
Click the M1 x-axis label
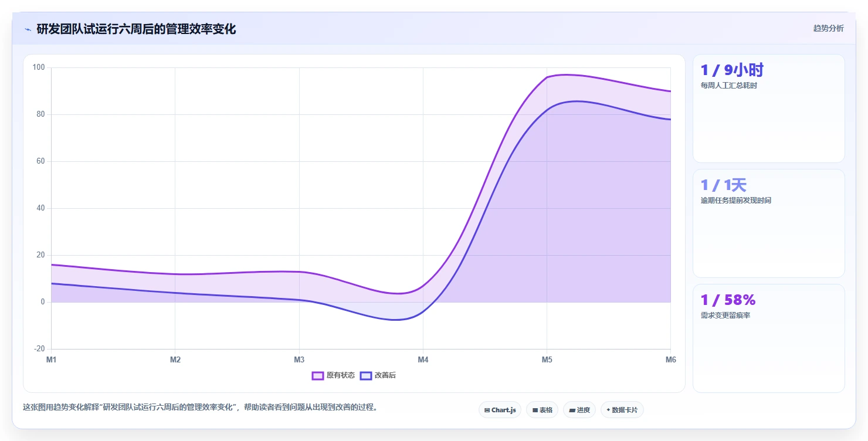[x=51, y=359]
